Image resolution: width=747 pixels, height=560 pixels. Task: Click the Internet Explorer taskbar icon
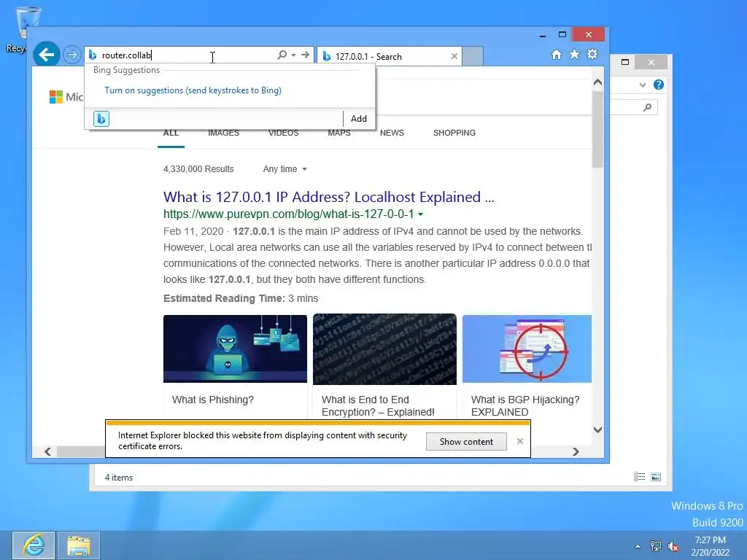(x=34, y=545)
